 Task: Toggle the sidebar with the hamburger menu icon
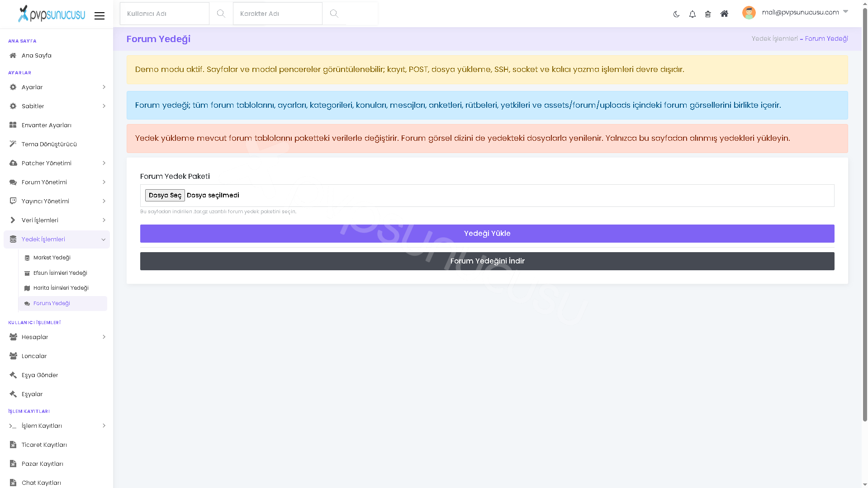[100, 16]
